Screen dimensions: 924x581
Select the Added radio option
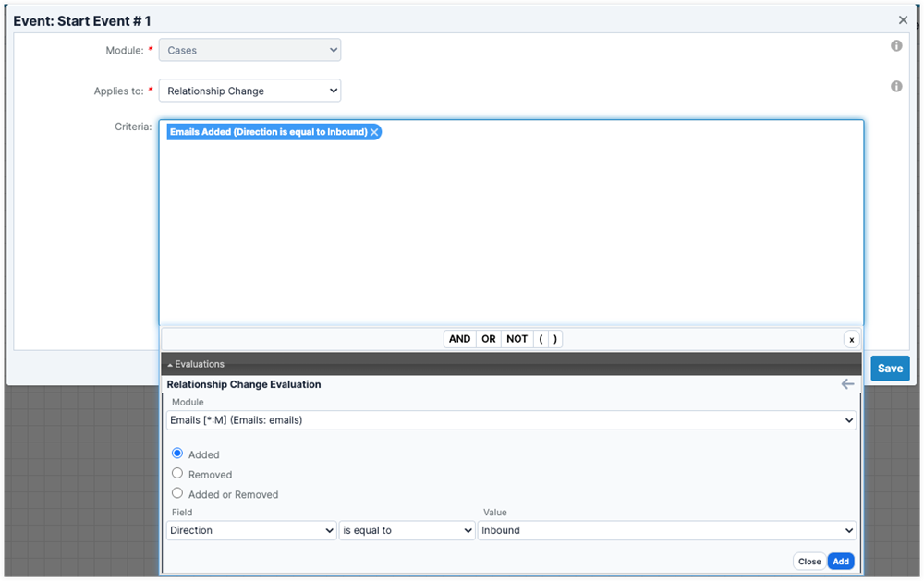[177, 454]
